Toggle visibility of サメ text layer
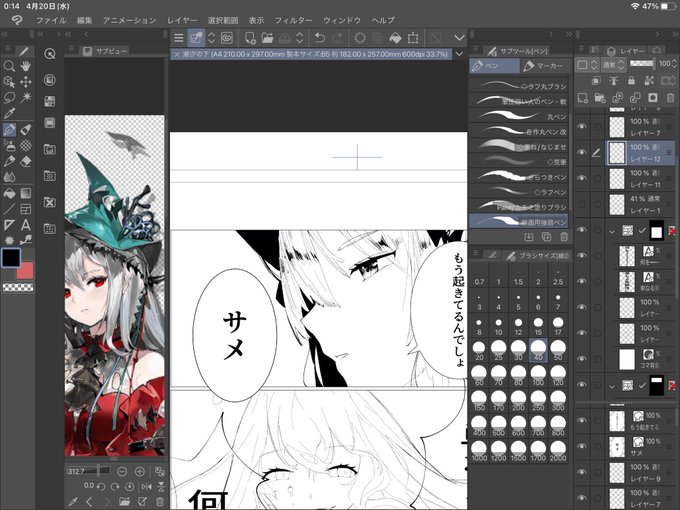The image size is (680, 510). click(582, 446)
